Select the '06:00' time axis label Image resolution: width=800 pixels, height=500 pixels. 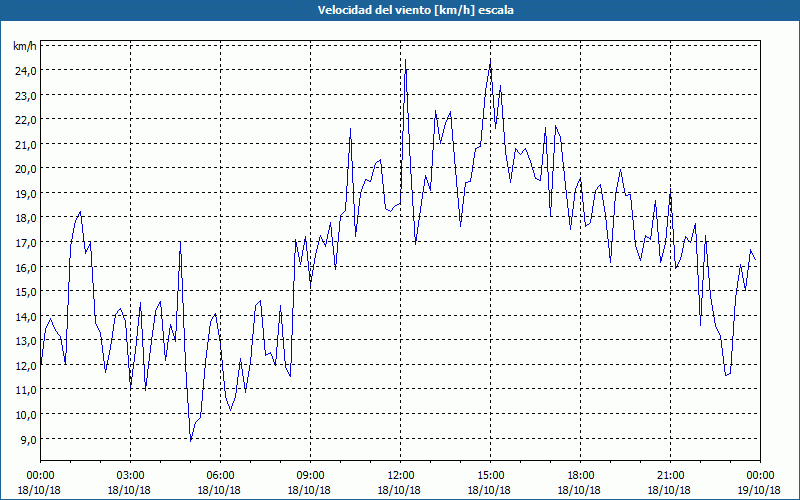tap(220, 476)
